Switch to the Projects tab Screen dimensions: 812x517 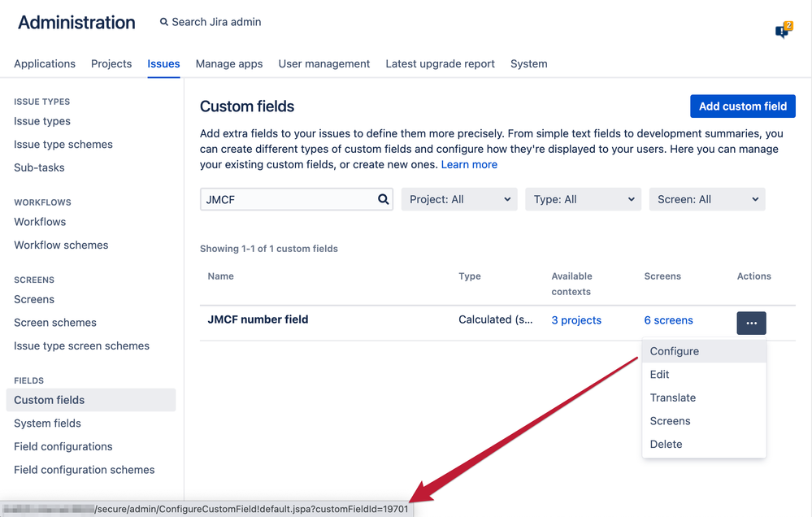coord(111,63)
